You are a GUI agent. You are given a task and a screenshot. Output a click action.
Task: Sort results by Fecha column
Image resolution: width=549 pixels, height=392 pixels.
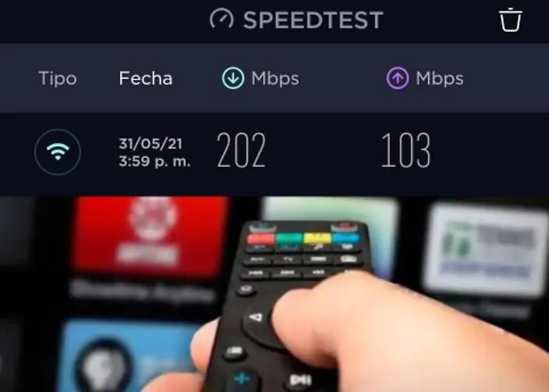146,78
